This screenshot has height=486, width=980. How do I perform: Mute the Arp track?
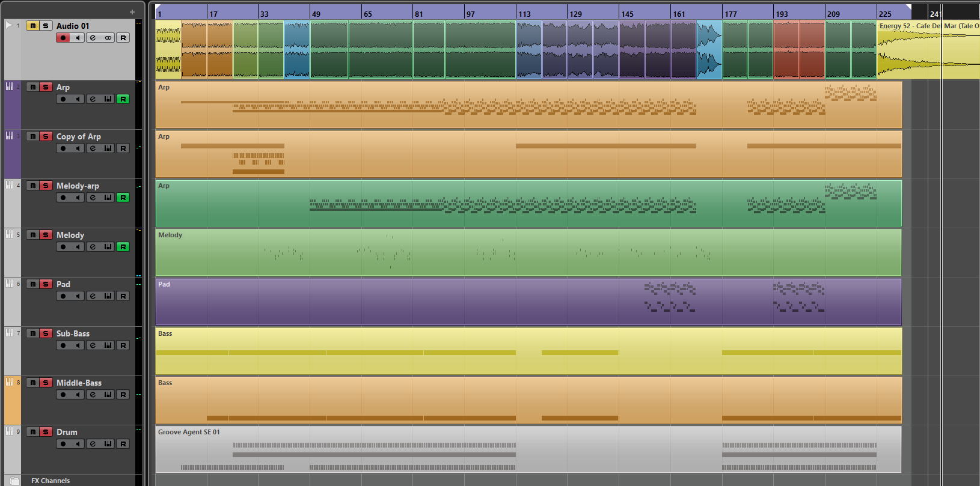(33, 87)
